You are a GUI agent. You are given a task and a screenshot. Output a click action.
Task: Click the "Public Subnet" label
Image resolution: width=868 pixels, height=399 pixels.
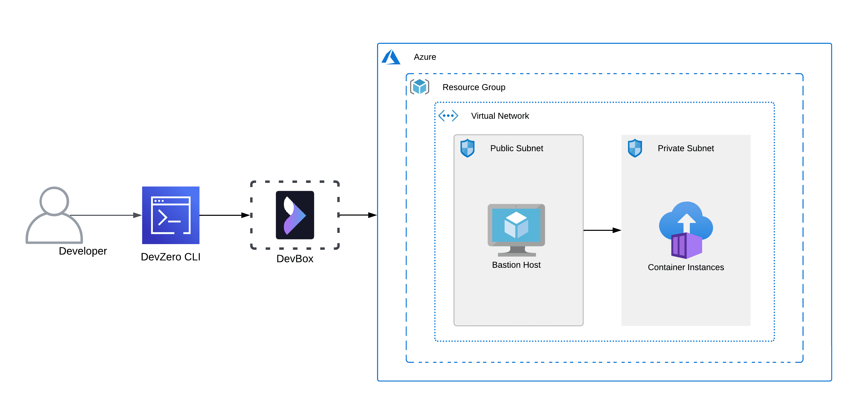coord(517,148)
